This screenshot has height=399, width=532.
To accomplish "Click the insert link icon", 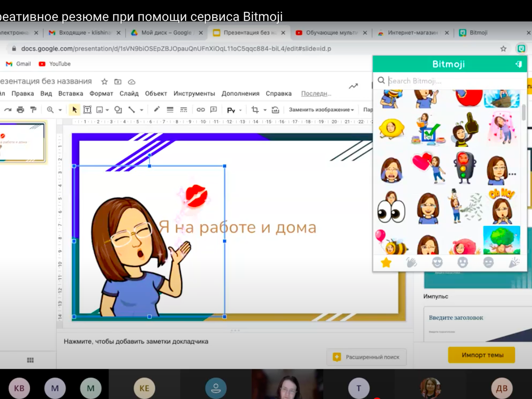I will click(x=201, y=110).
